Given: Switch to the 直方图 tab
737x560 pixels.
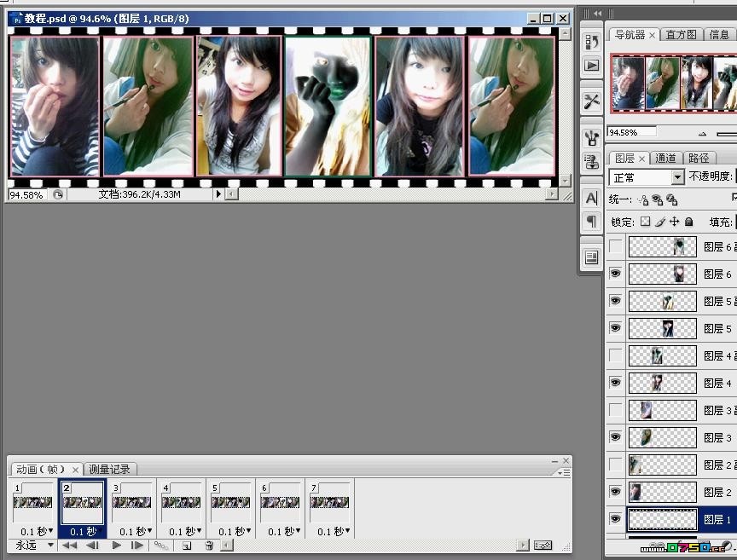Looking at the screenshot, I should (x=681, y=35).
